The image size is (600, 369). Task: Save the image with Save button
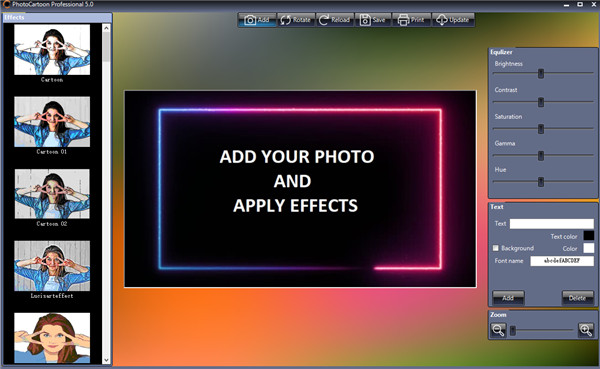click(x=373, y=20)
